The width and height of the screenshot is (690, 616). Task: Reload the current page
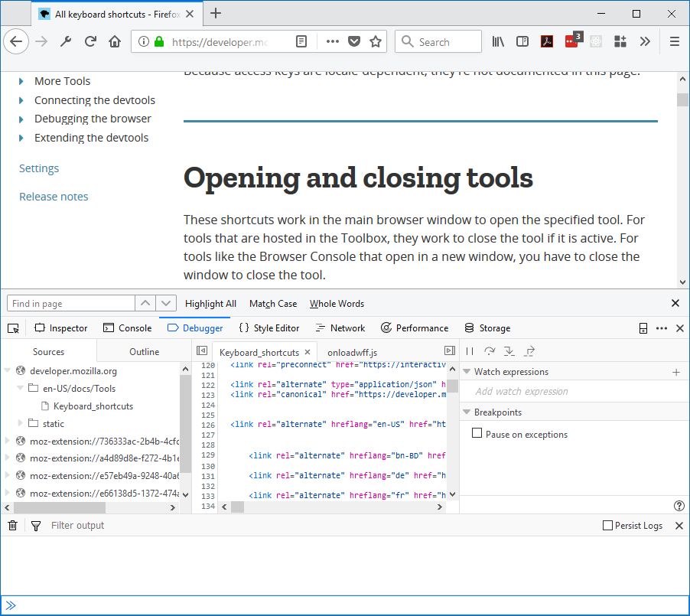pos(90,42)
